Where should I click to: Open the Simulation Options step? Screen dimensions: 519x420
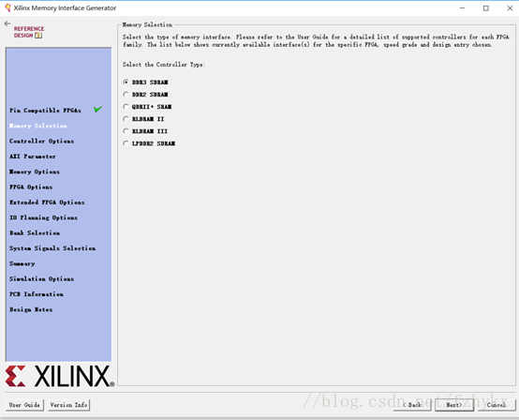[42, 278]
